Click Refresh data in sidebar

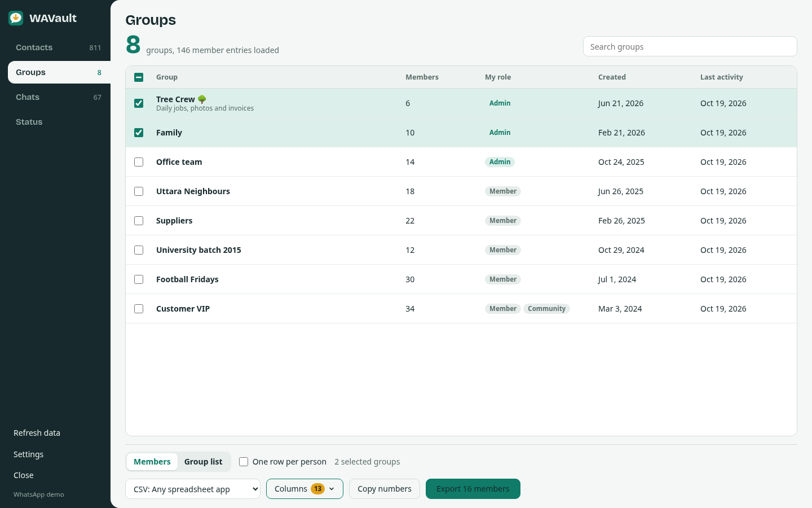coord(37,433)
